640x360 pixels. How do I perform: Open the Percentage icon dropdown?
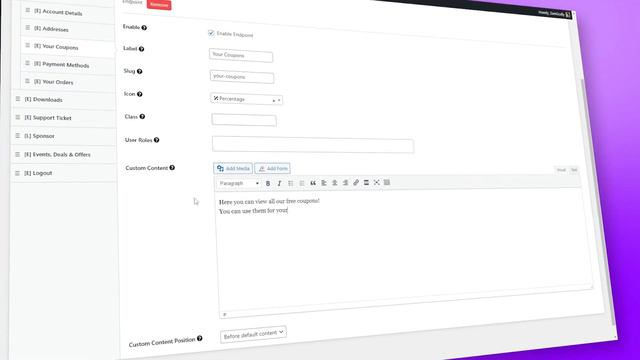tap(246, 99)
